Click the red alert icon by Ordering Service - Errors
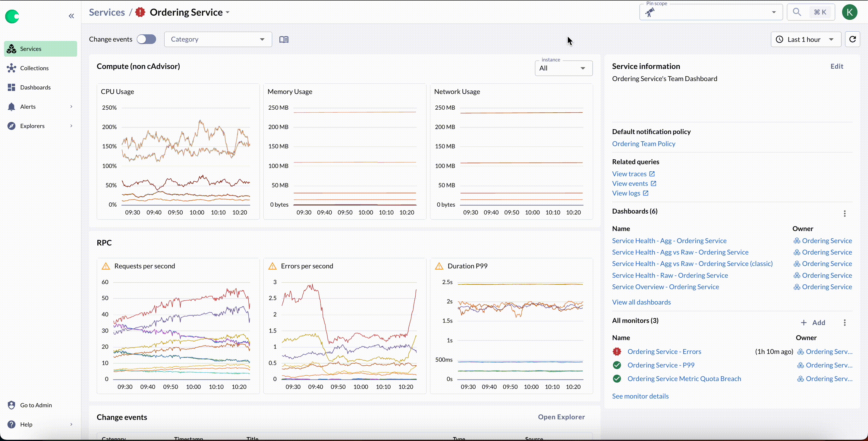The width and height of the screenshot is (868, 441). (x=617, y=352)
